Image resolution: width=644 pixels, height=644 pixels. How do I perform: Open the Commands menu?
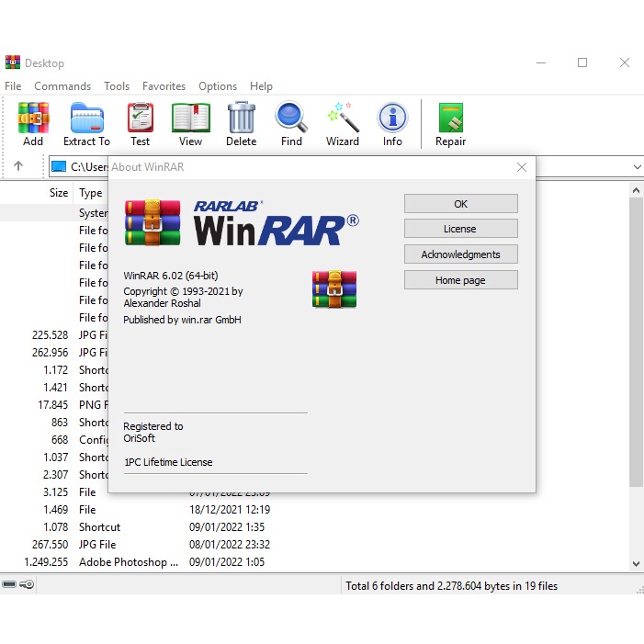tap(62, 86)
